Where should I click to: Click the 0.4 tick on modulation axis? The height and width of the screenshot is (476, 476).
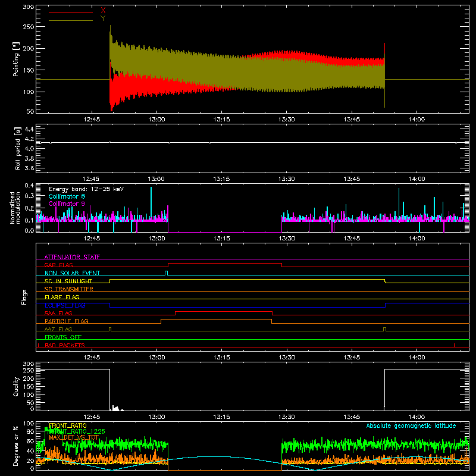[x=29, y=186]
